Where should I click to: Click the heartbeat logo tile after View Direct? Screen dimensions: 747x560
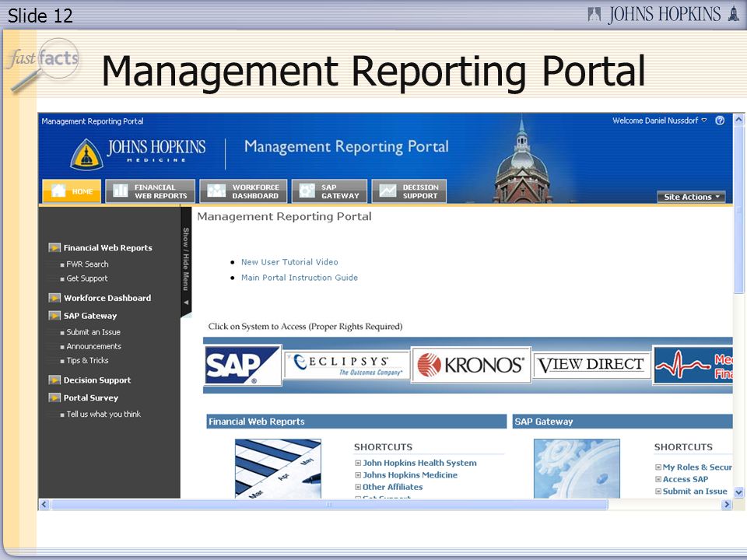693,366
